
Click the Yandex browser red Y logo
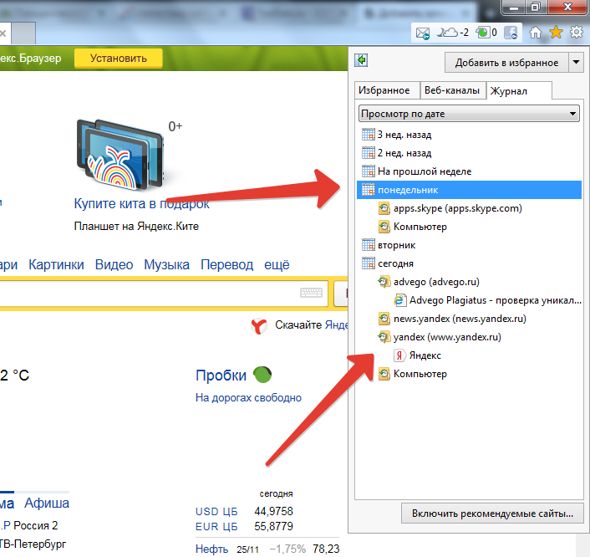(x=259, y=326)
